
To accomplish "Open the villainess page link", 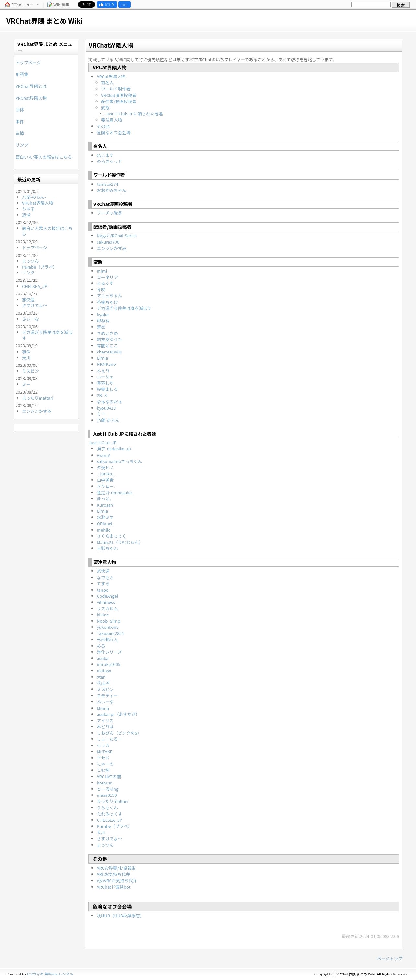I will (106, 602).
